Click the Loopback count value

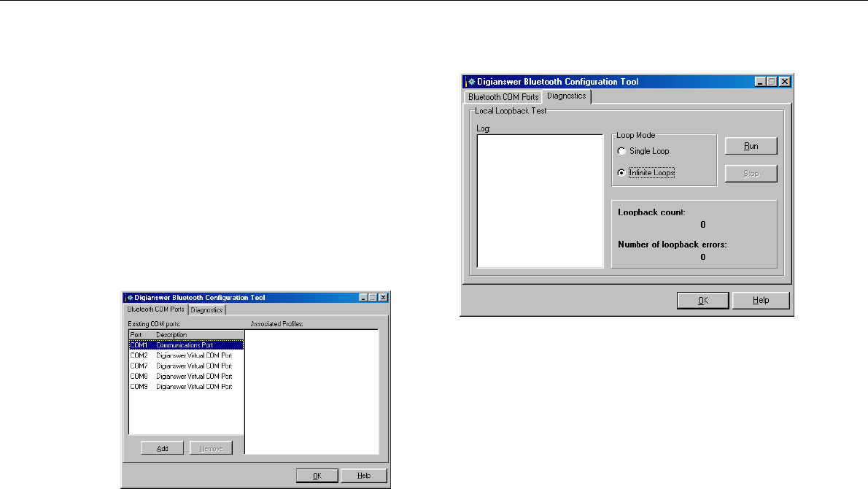(702, 224)
